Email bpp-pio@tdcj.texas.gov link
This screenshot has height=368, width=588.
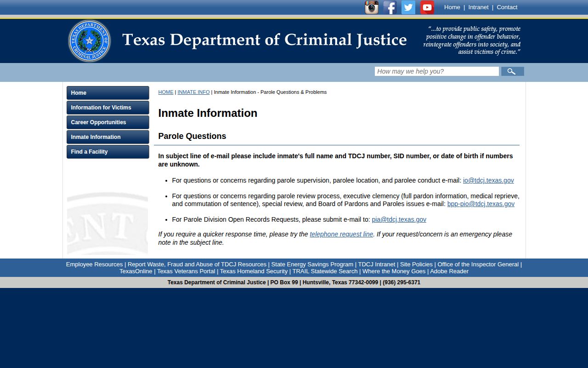click(x=481, y=204)
